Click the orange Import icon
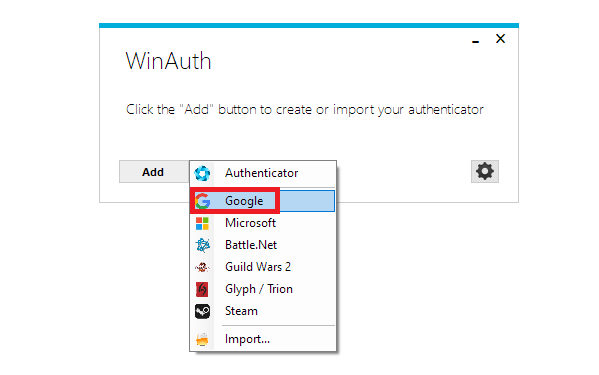The width and height of the screenshot is (599, 375). [202, 339]
